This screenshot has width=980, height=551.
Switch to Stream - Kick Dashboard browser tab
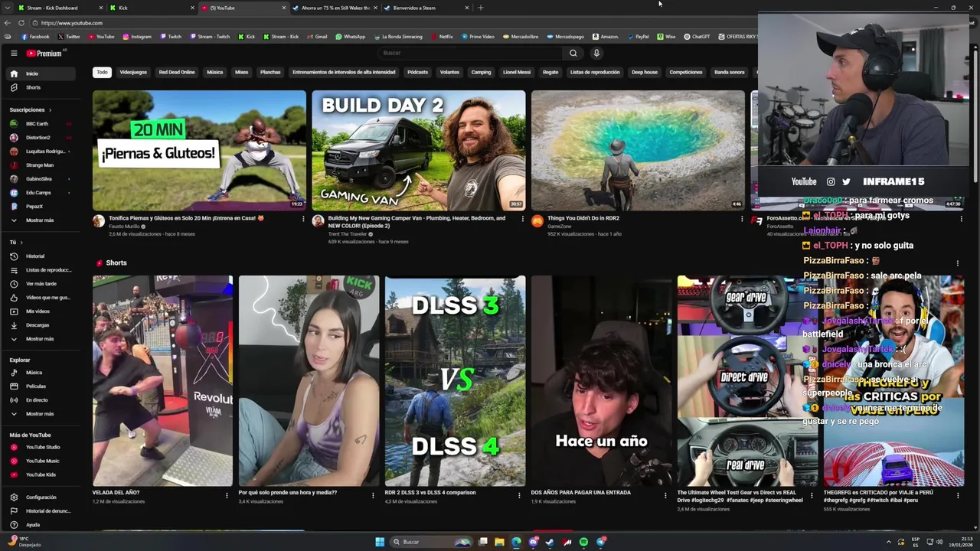click(60, 8)
